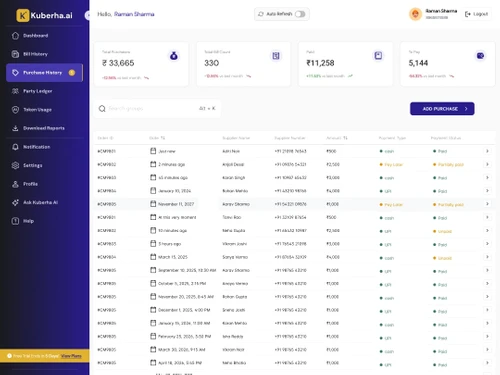Image resolution: width=500 pixels, height=375 pixels.
Task: Click the Raman Sharma greeting name link
Action: pyautogui.click(x=134, y=14)
